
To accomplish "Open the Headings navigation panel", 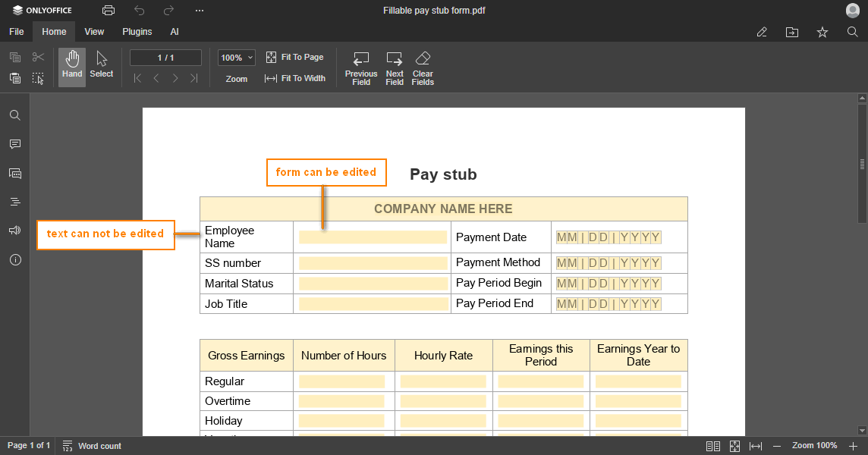I will [x=15, y=202].
